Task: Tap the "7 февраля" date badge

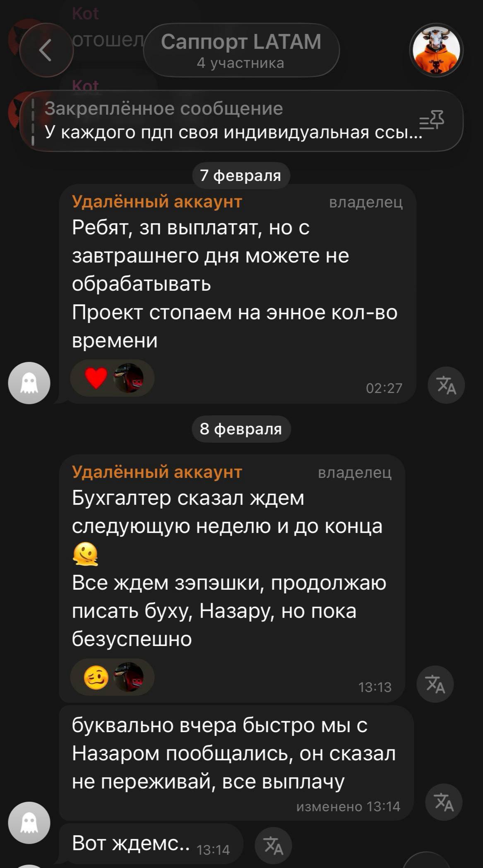Action: [x=241, y=176]
